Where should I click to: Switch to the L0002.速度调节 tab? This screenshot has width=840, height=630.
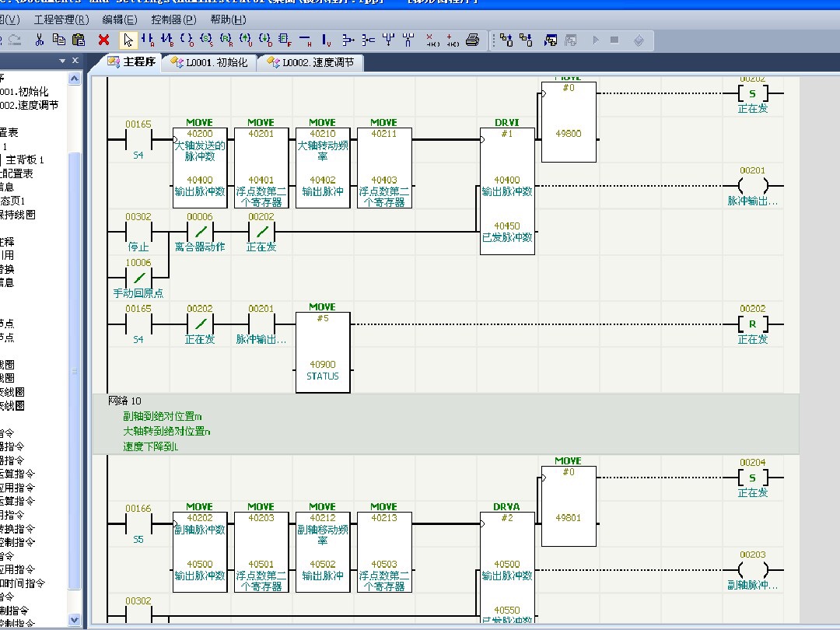pos(310,63)
